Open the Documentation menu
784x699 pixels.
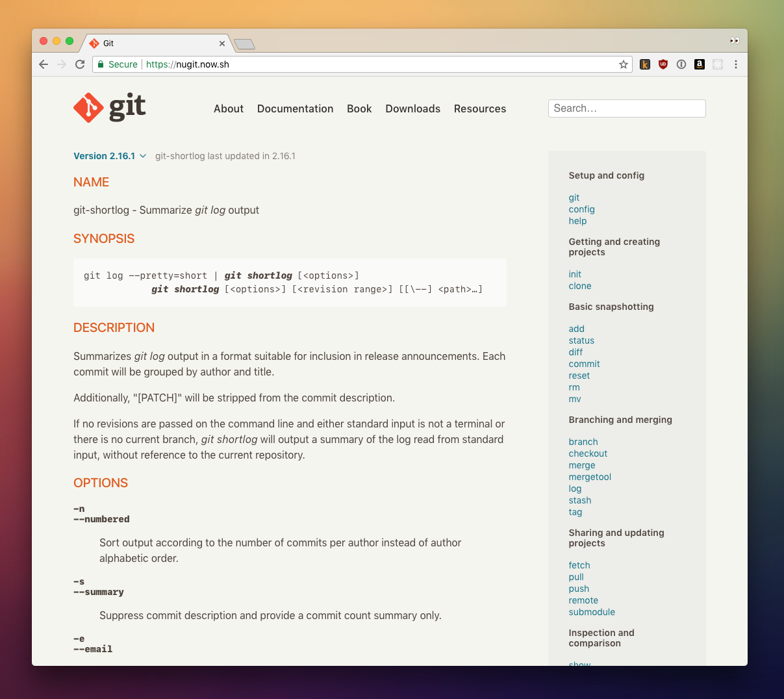coord(295,108)
